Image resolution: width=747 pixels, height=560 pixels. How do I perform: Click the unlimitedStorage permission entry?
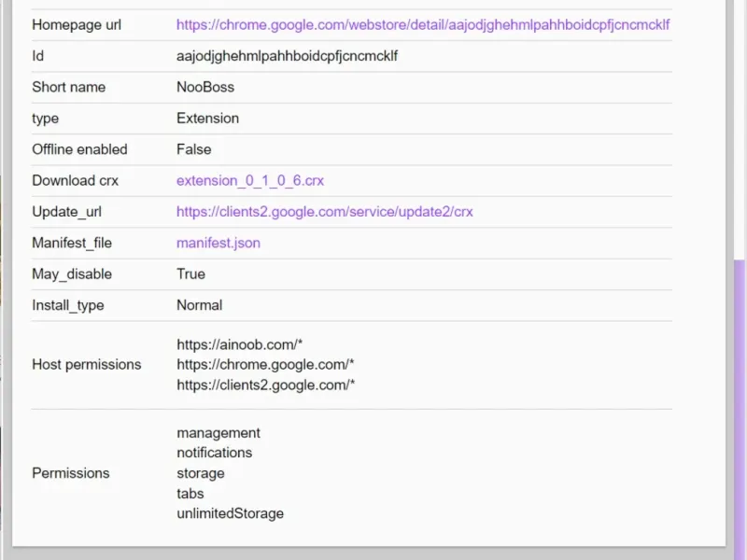[x=230, y=513]
